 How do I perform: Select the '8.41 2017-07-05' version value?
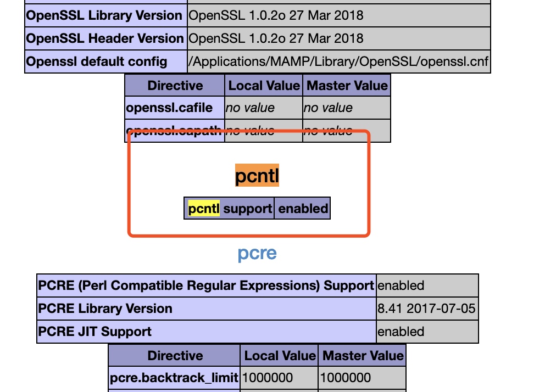[427, 309]
